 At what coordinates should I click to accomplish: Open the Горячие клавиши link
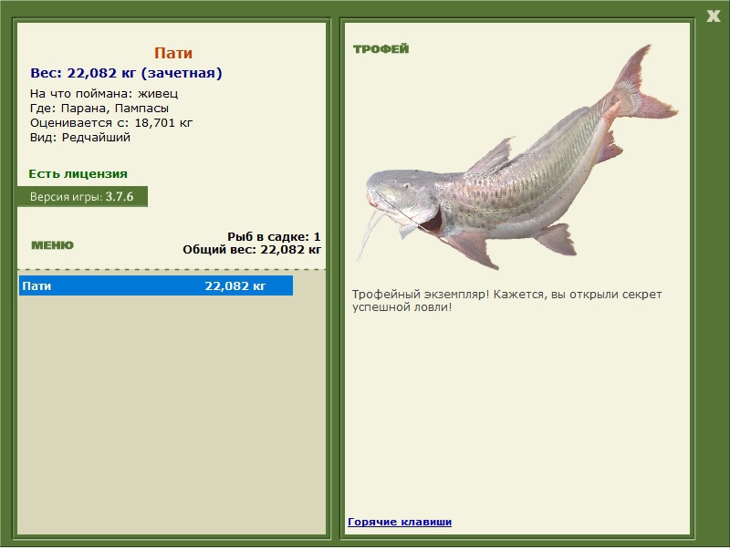pos(400,522)
